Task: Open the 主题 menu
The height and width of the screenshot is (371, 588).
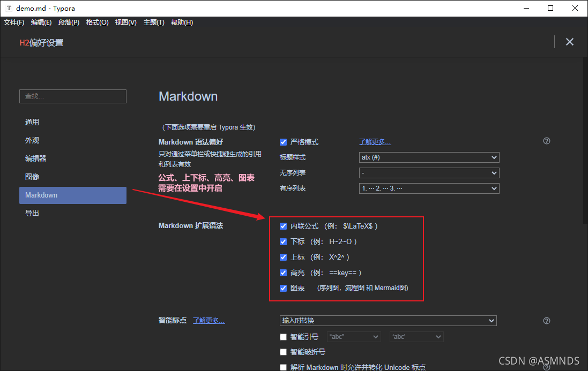Action: point(154,22)
